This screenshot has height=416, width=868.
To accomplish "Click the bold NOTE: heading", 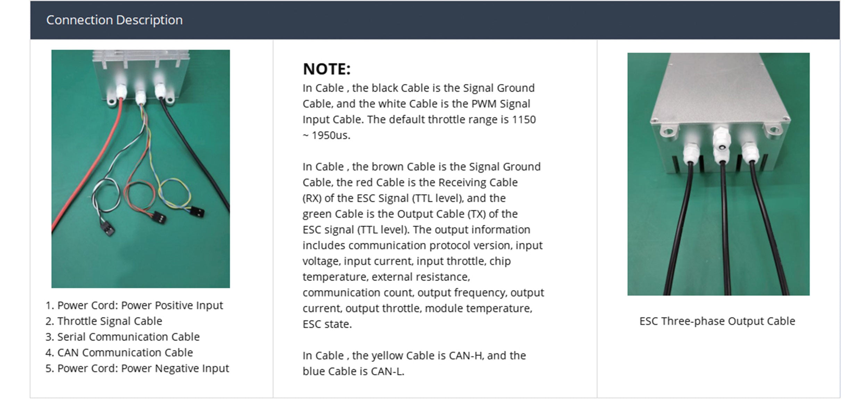I will (326, 69).
